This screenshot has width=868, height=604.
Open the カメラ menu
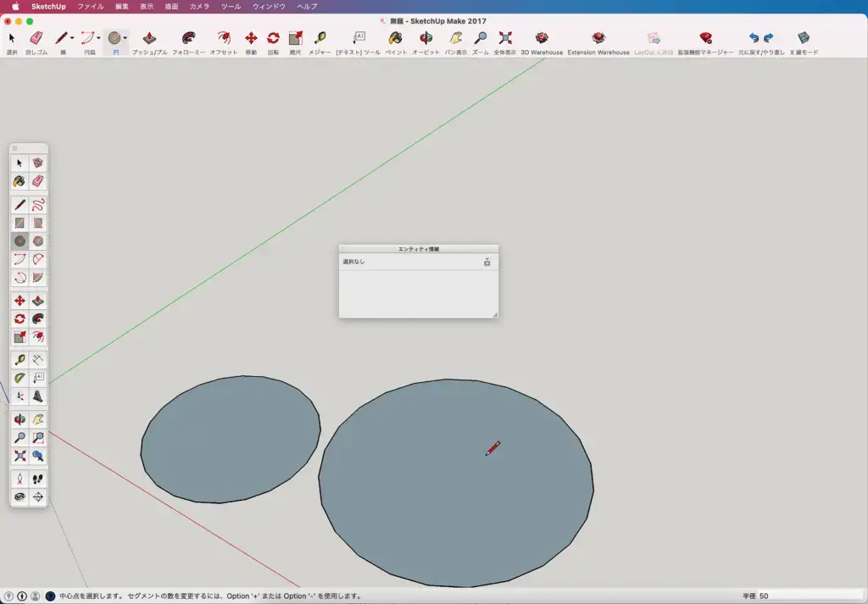pyautogui.click(x=199, y=6)
